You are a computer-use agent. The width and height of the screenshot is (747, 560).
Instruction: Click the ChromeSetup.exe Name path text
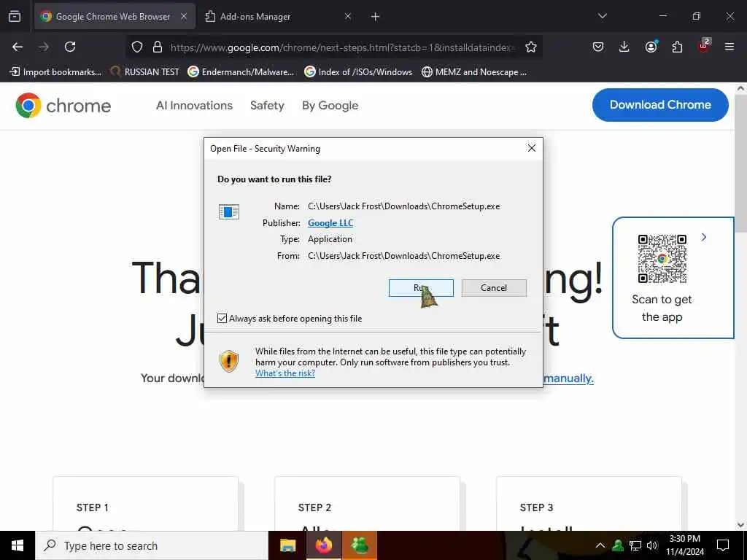pyautogui.click(x=404, y=206)
